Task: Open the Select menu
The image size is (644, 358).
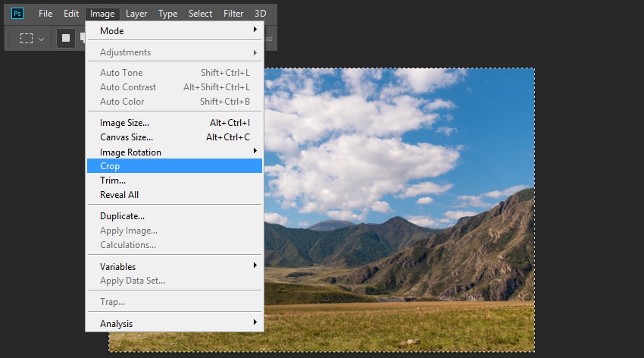Action: [x=200, y=14]
